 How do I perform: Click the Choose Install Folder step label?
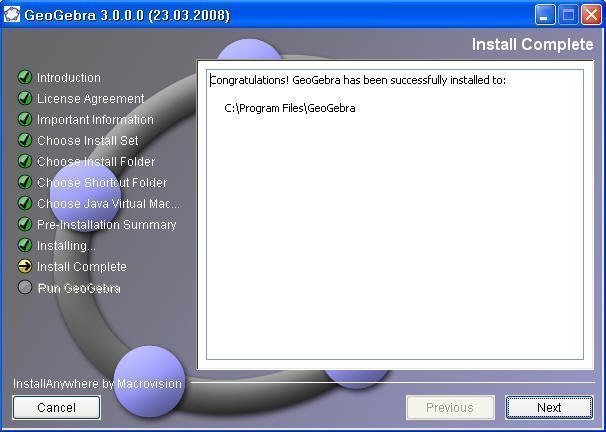[96, 162]
